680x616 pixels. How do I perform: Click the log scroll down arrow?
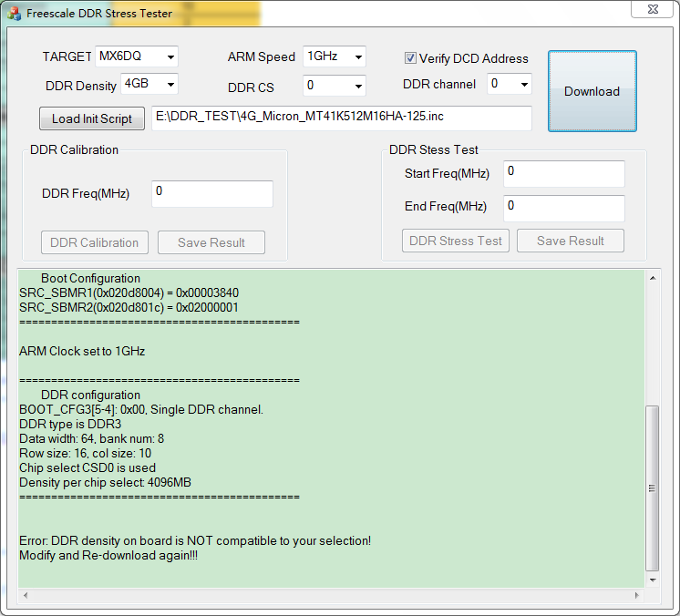pos(653,580)
